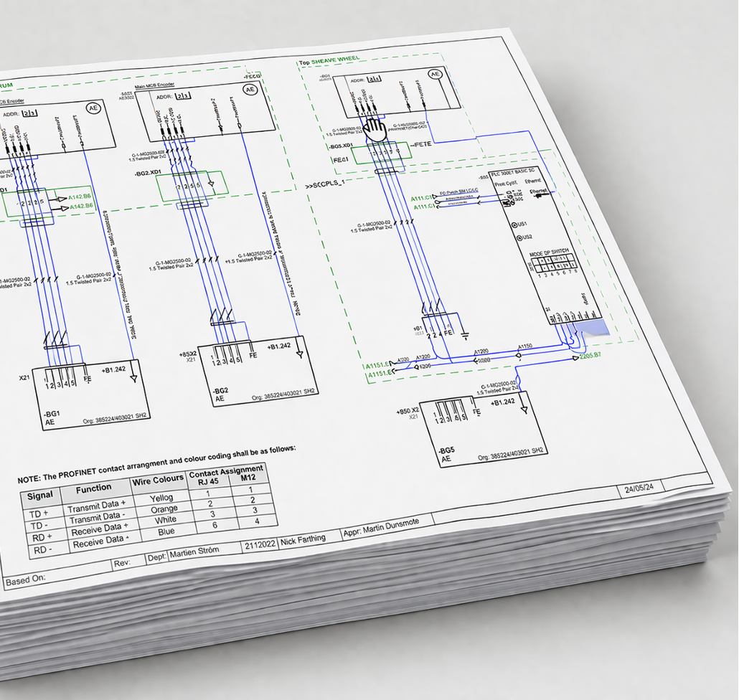
Task: Click the MODE DP SWITCH block
Action: pos(553,264)
